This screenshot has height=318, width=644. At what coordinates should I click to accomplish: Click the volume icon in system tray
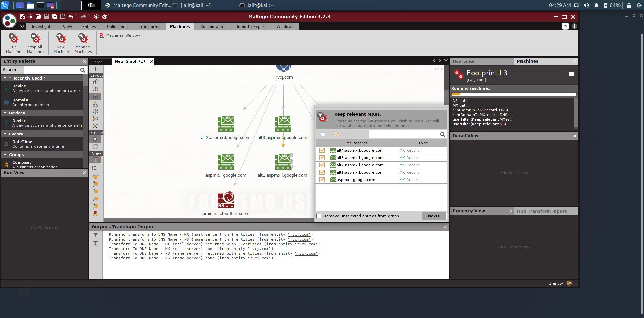tap(586, 5)
